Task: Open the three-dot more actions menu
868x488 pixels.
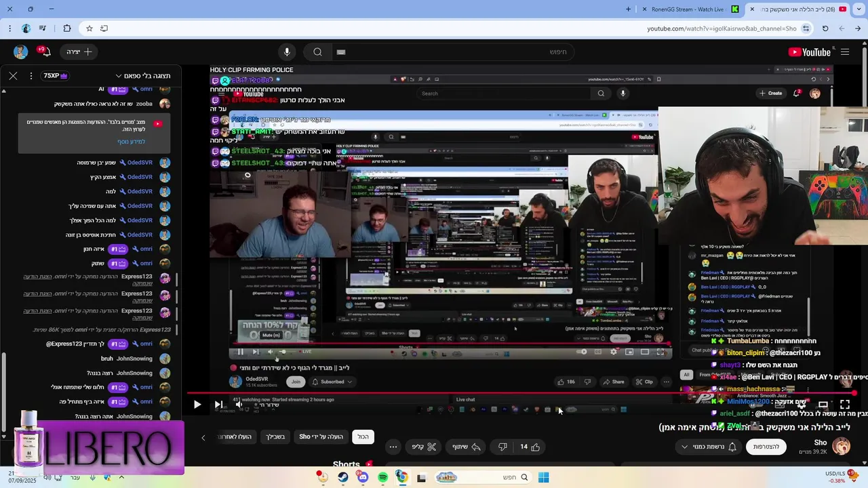Action: tap(393, 447)
